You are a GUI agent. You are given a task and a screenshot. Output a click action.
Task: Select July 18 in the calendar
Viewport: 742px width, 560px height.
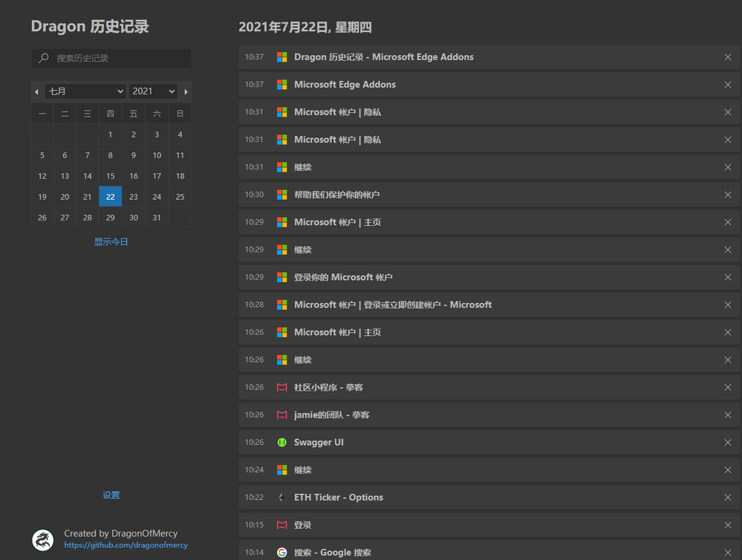[180, 176]
